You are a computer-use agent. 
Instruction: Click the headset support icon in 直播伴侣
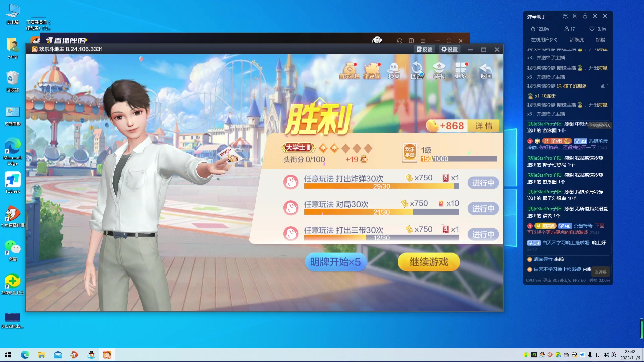pyautogui.click(x=399, y=41)
